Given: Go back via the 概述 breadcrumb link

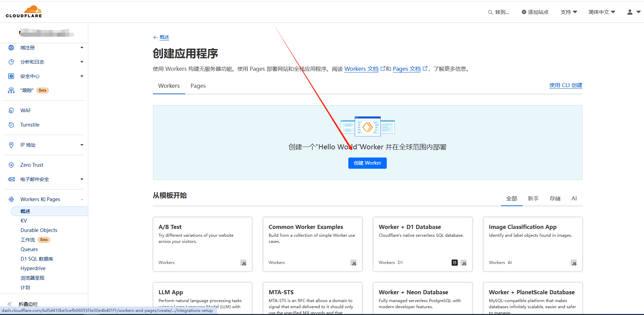Looking at the screenshot, I should pos(164,37).
